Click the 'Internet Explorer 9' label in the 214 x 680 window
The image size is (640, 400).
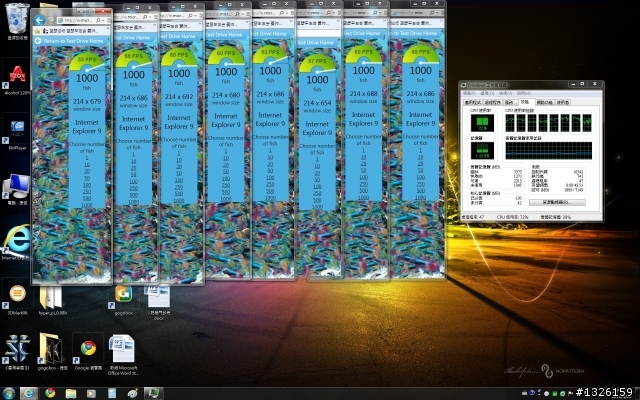coord(226,120)
